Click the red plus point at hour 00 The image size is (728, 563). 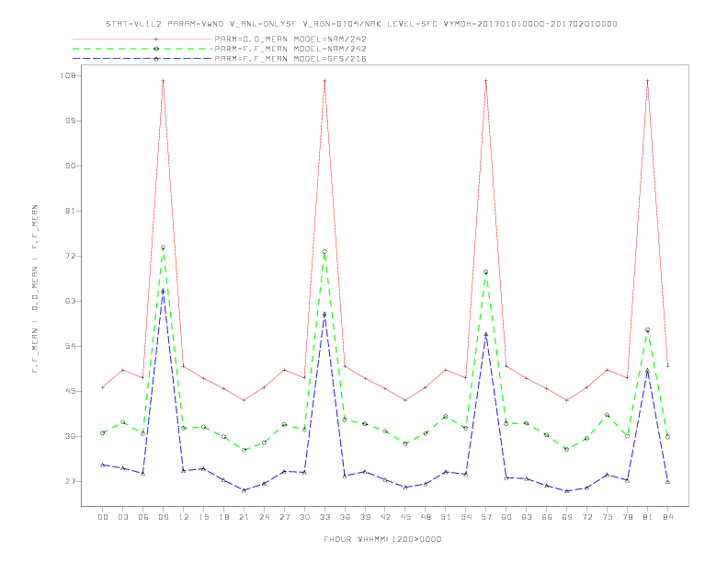pyautogui.click(x=103, y=387)
